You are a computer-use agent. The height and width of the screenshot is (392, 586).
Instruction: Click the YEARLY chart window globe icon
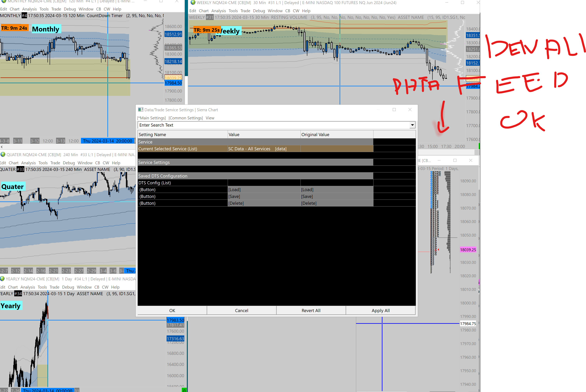tap(2, 279)
